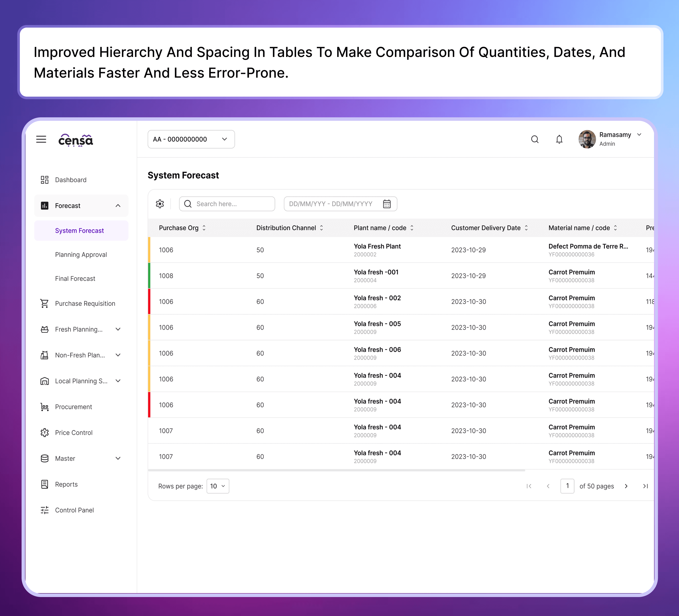Click the header search magnifier icon
679x616 pixels.
(534, 139)
